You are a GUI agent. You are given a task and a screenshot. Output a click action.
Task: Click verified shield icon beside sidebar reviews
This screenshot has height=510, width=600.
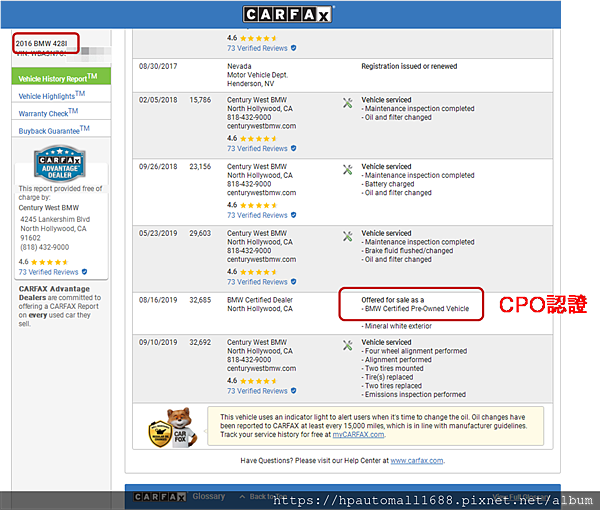pyautogui.click(x=84, y=272)
